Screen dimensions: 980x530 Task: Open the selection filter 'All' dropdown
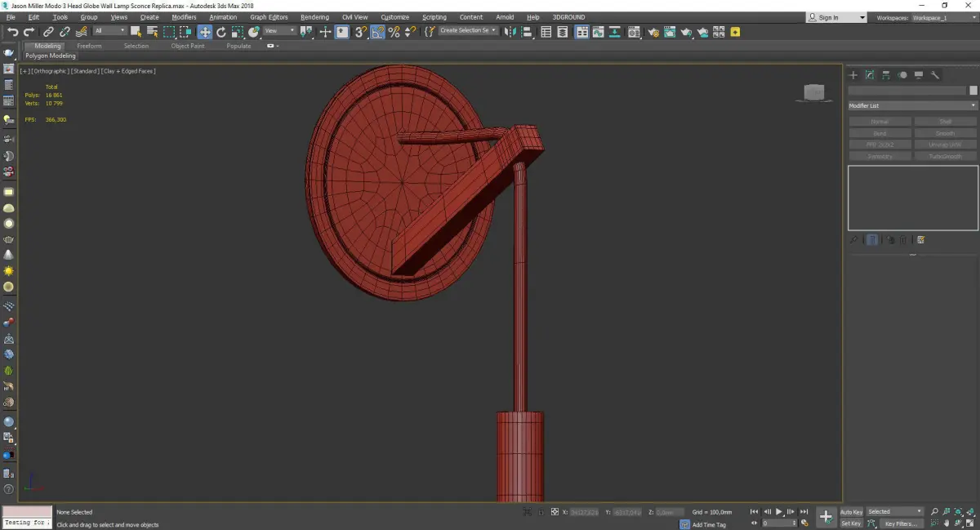(109, 31)
